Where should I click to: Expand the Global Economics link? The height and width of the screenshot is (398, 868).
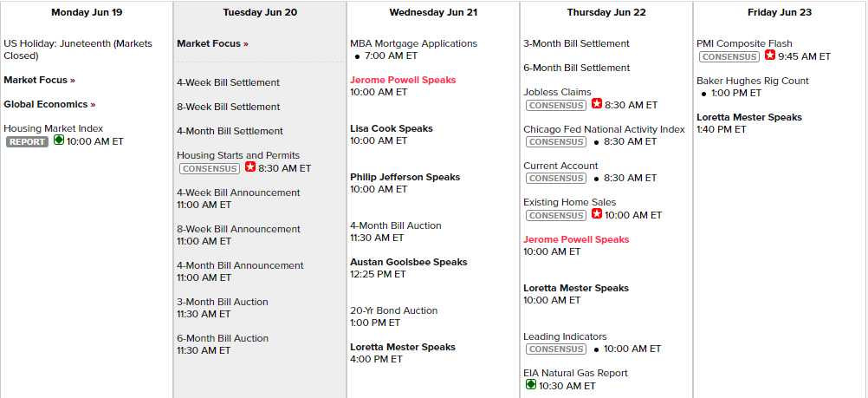pos(49,104)
